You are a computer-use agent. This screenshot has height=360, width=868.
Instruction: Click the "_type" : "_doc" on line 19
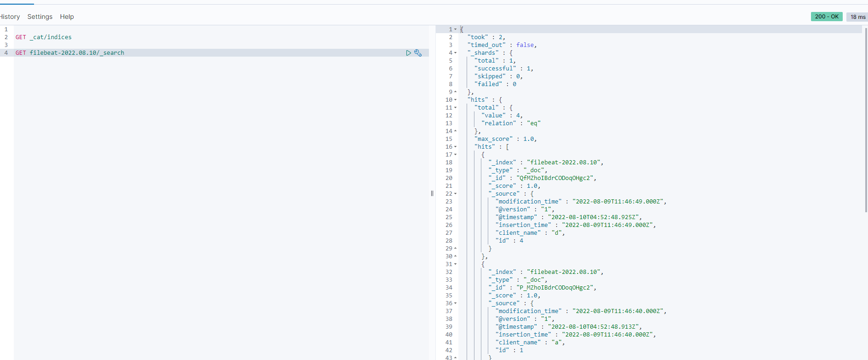(x=518, y=170)
